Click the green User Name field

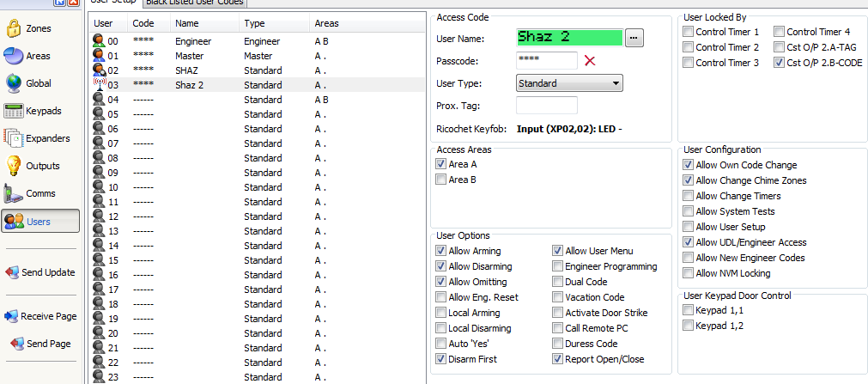click(x=568, y=38)
